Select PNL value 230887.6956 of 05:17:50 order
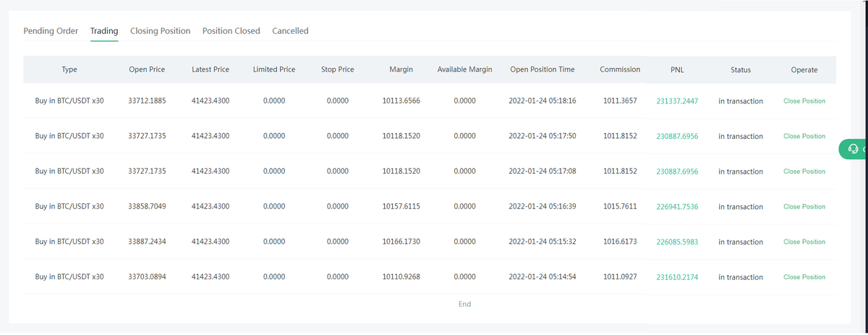This screenshot has height=335, width=868. pos(677,136)
